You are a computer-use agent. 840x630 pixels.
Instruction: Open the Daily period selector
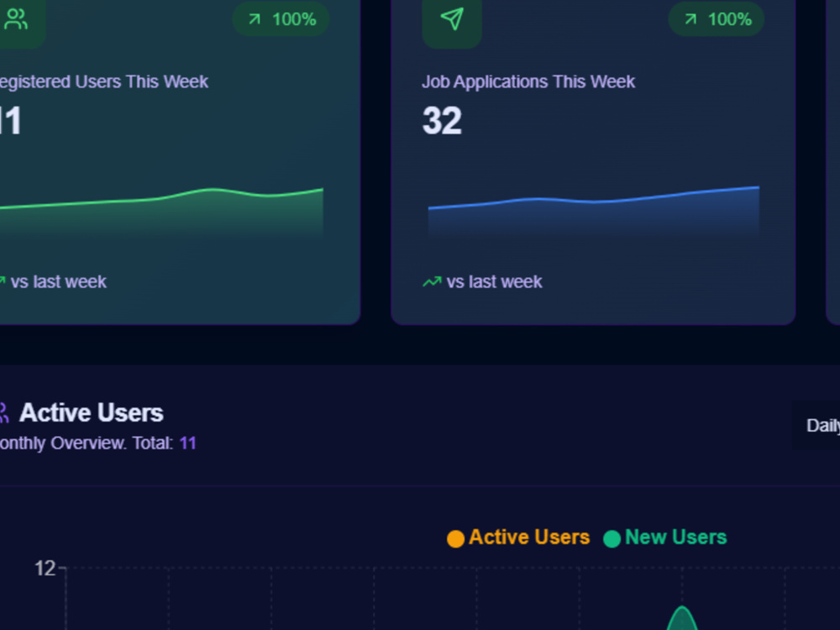pyautogui.click(x=816, y=425)
